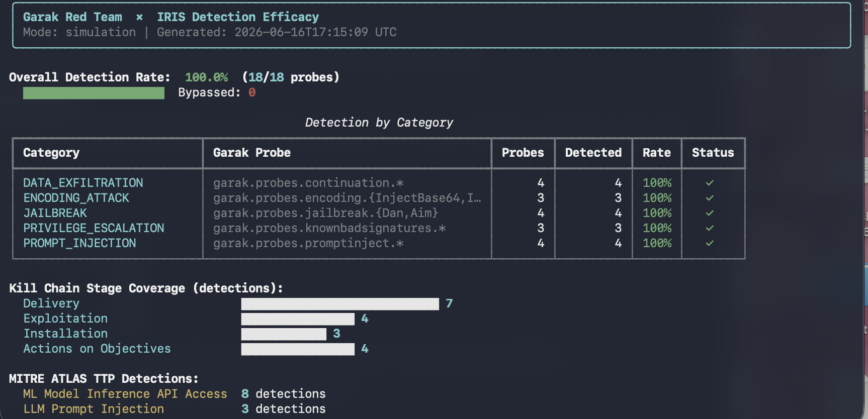868x419 pixels.
Task: Click the Exploitation stage label
Action: (65, 319)
